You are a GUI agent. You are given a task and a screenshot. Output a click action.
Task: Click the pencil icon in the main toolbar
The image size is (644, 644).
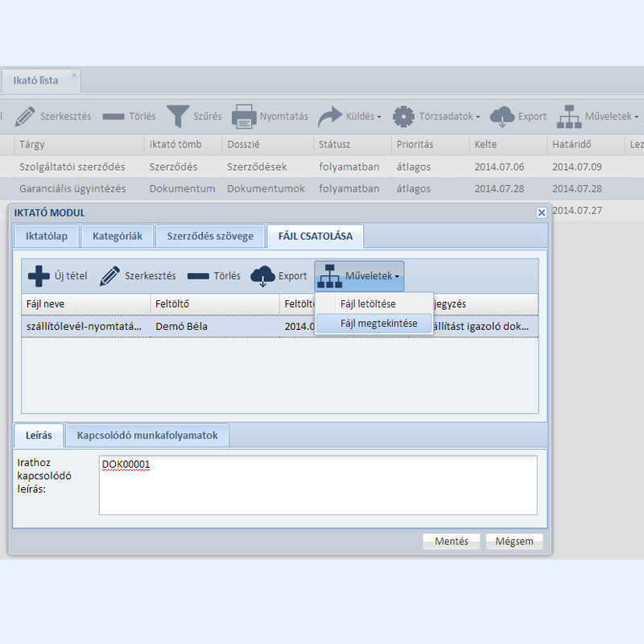(x=25, y=116)
